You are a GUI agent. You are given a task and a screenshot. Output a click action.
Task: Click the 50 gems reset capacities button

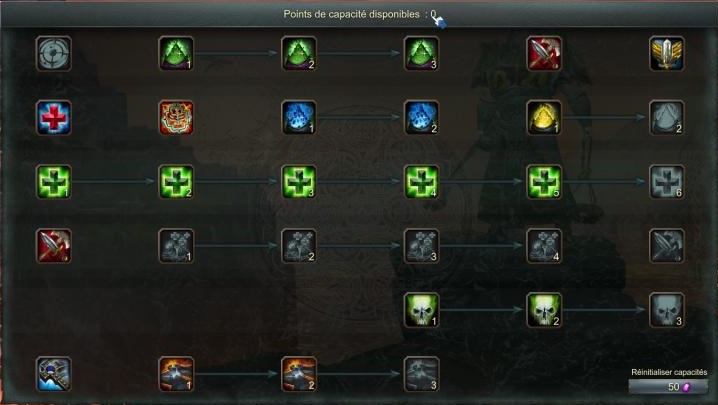pyautogui.click(x=668, y=387)
